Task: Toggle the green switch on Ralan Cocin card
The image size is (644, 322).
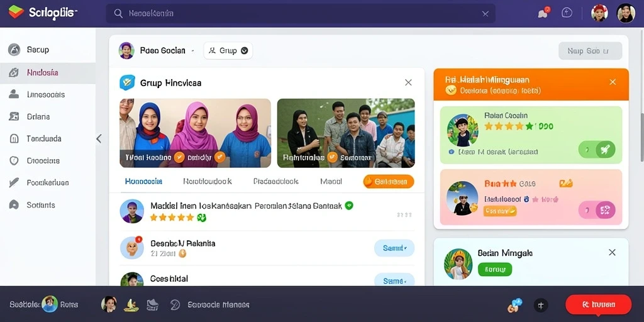Action: coord(597,150)
